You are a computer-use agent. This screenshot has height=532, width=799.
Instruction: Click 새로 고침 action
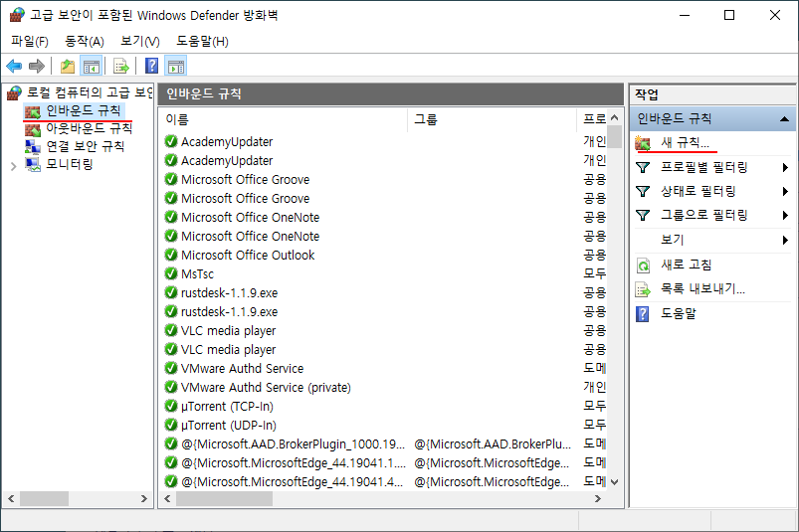click(x=686, y=265)
